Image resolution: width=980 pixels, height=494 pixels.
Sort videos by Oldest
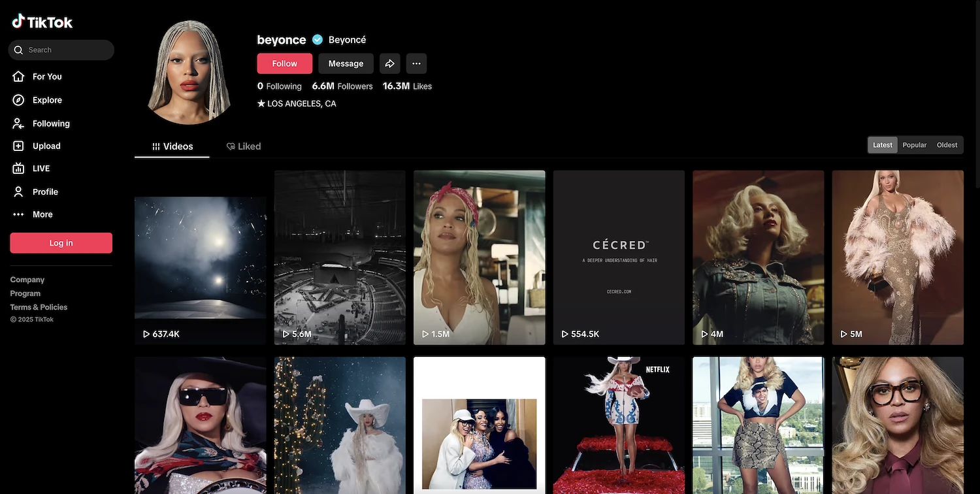[947, 145]
